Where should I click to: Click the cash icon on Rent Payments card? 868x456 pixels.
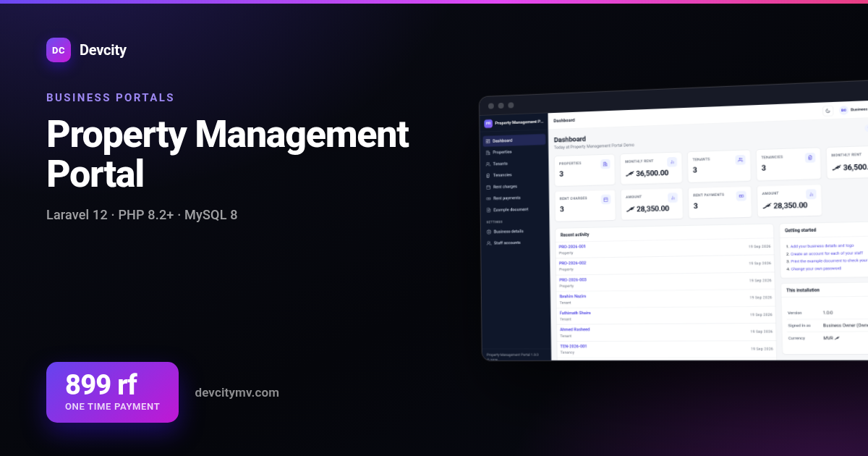pyautogui.click(x=741, y=196)
